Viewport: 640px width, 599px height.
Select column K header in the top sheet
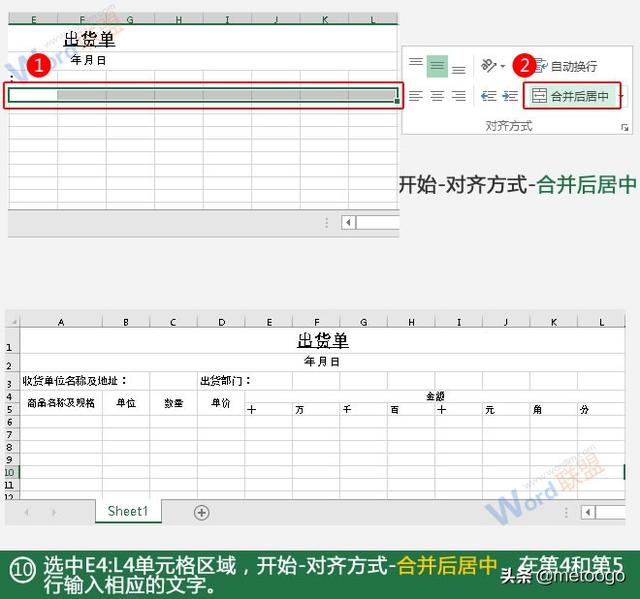[x=324, y=19]
